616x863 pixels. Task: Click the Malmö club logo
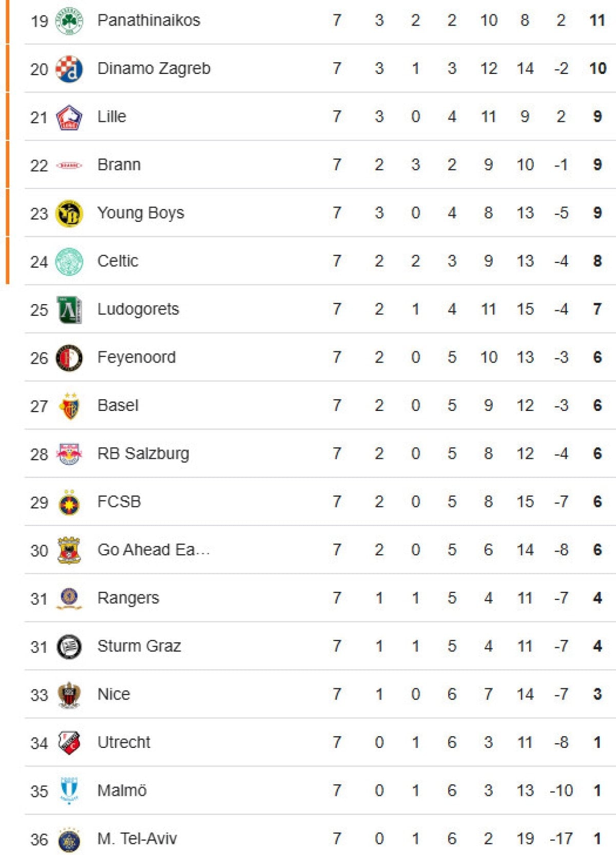click(x=69, y=791)
